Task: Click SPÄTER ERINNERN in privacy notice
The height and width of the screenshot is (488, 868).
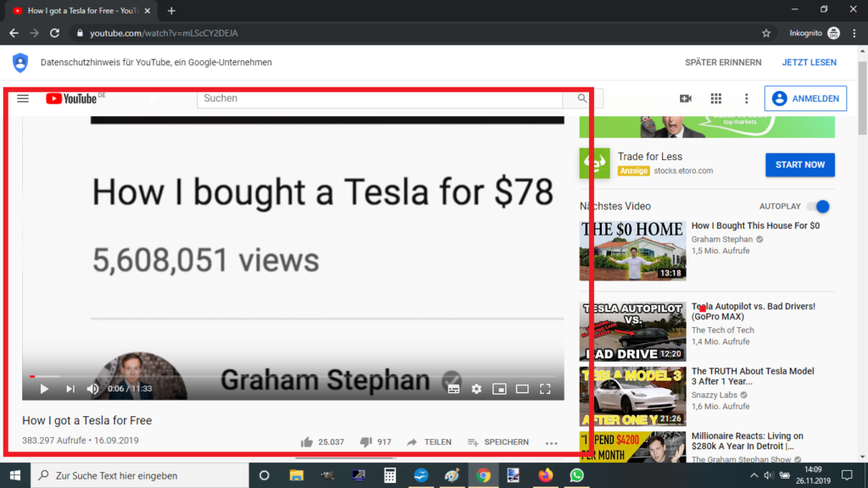Action: [723, 63]
